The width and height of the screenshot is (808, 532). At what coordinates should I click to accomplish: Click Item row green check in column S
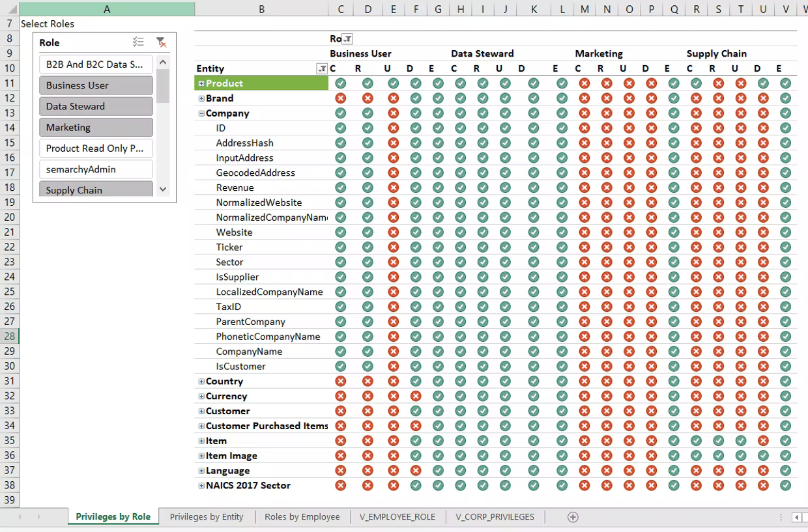coord(718,441)
